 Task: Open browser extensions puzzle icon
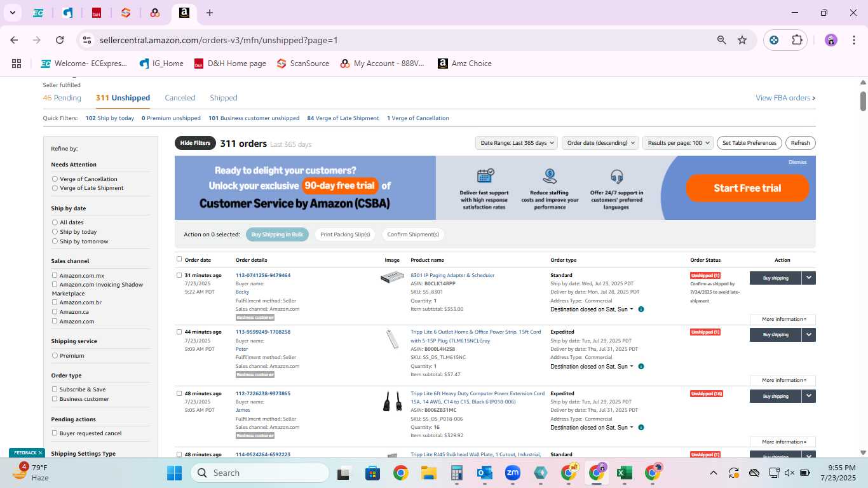coord(797,40)
